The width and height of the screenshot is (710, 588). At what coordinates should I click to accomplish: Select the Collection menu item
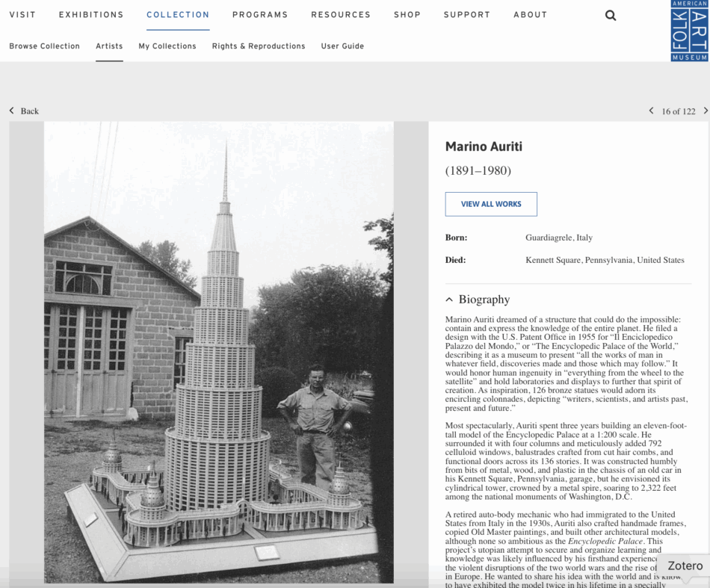[x=178, y=15]
